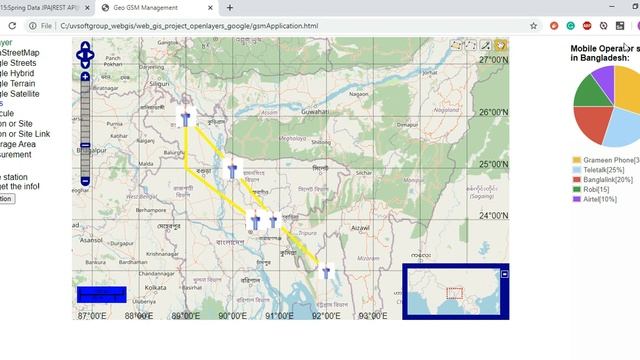Click the Grameen Phone legend color swatch

(576, 160)
